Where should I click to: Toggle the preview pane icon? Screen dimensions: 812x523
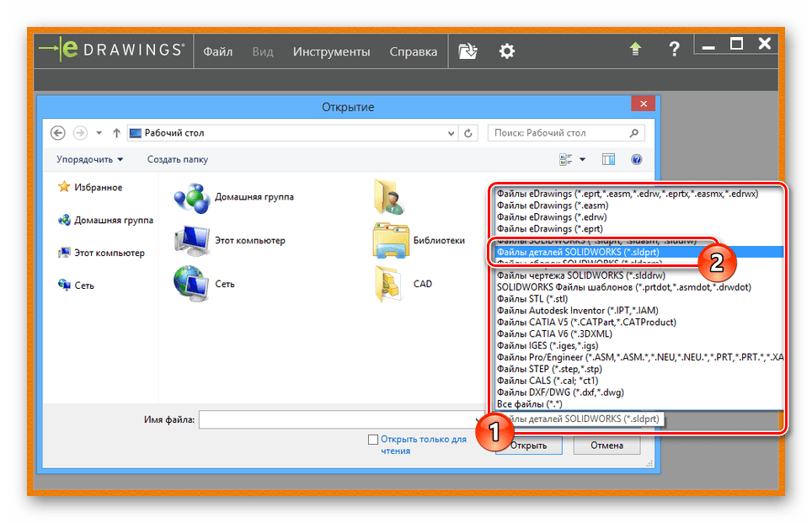(x=608, y=159)
